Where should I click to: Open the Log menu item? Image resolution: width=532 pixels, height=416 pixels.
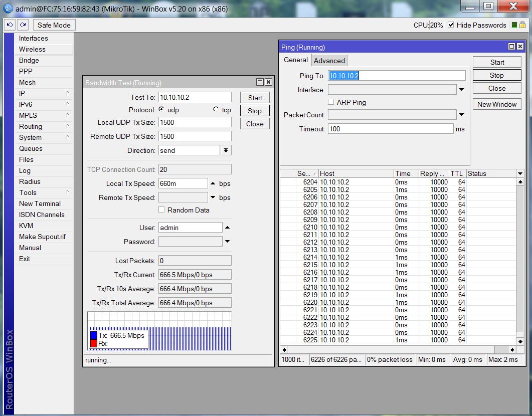[44, 170]
